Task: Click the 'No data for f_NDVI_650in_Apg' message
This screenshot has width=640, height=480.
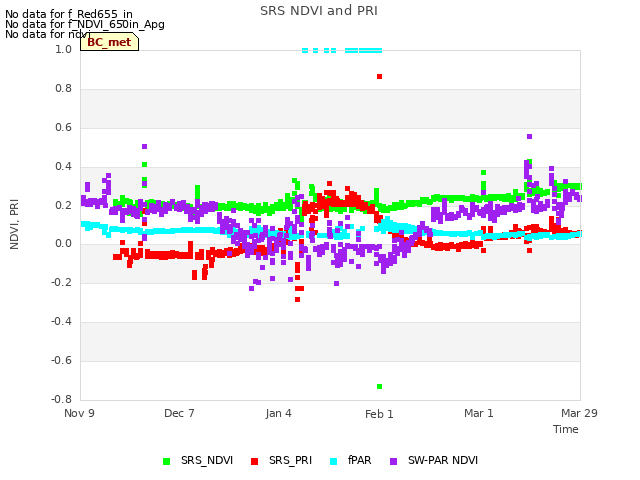Action: click(85, 24)
